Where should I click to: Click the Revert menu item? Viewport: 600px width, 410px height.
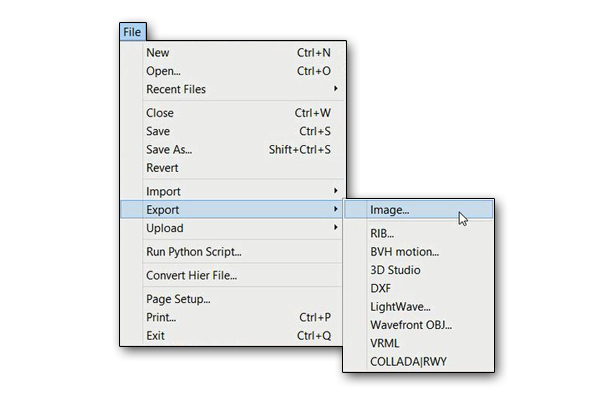click(233, 168)
